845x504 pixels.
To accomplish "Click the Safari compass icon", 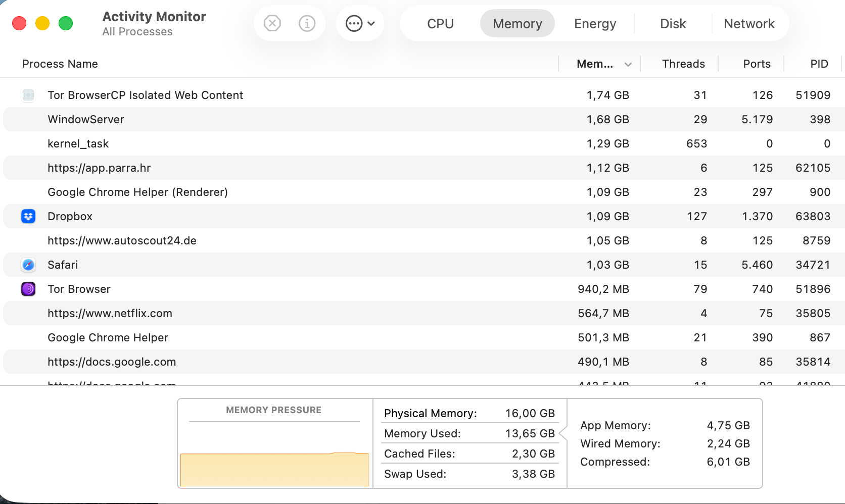I will [28, 265].
